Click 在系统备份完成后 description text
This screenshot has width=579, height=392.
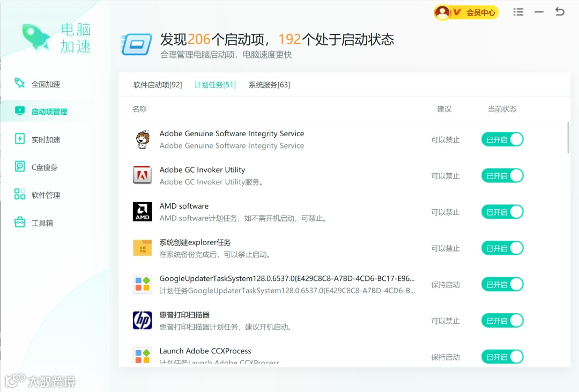pyautogui.click(x=216, y=254)
